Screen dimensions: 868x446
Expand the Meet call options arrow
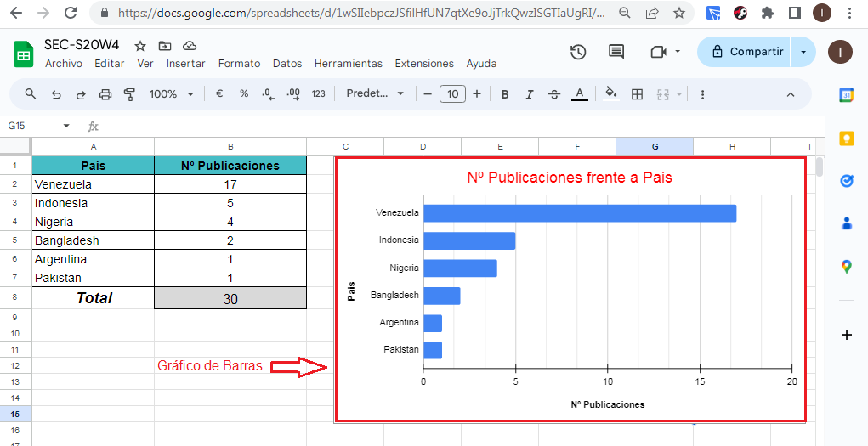(x=678, y=52)
